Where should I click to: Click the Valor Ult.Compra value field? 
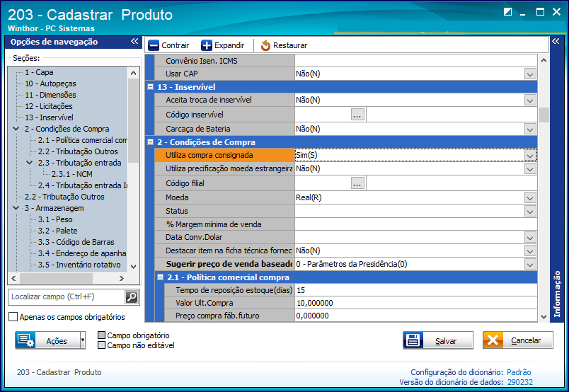click(x=416, y=303)
